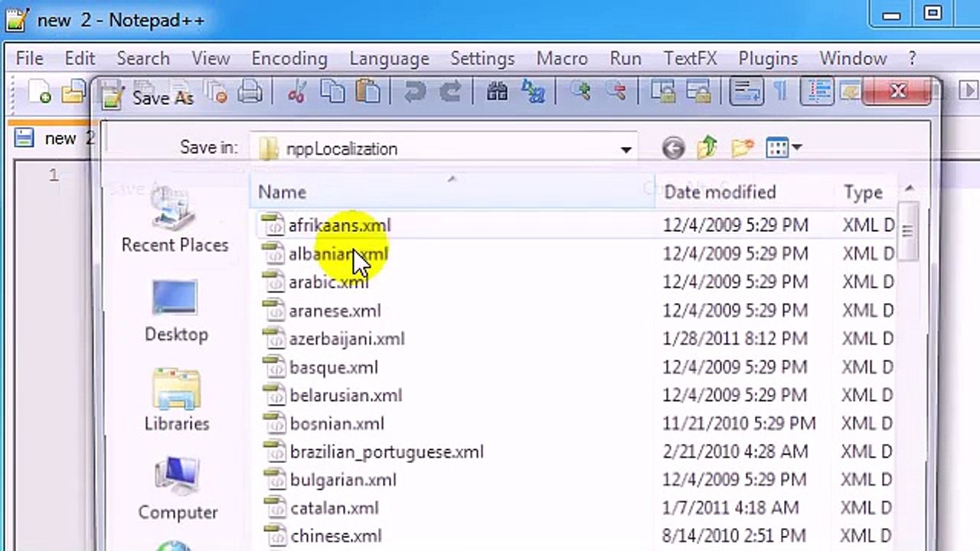980x551 pixels.
Task: Create a new document from Notepad++ toolbar
Action: click(x=39, y=93)
